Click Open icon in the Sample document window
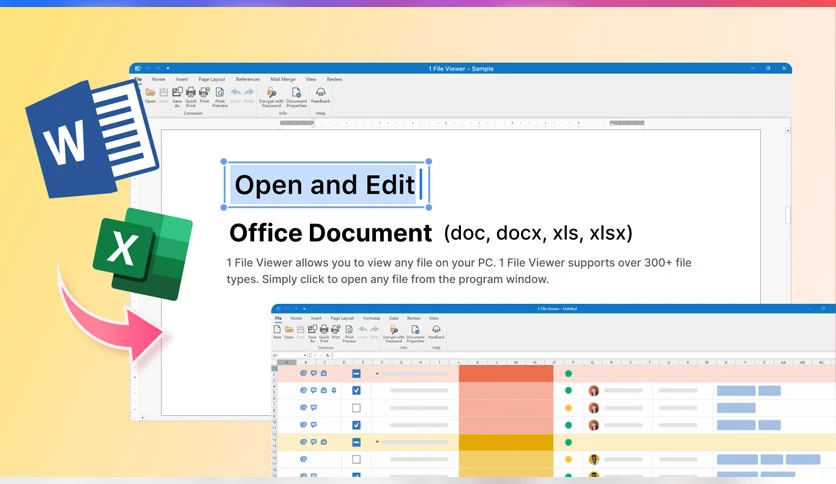 150,95
